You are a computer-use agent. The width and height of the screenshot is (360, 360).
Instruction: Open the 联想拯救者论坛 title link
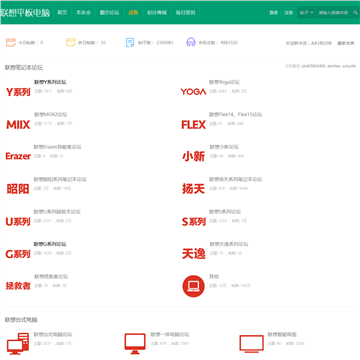(51, 276)
